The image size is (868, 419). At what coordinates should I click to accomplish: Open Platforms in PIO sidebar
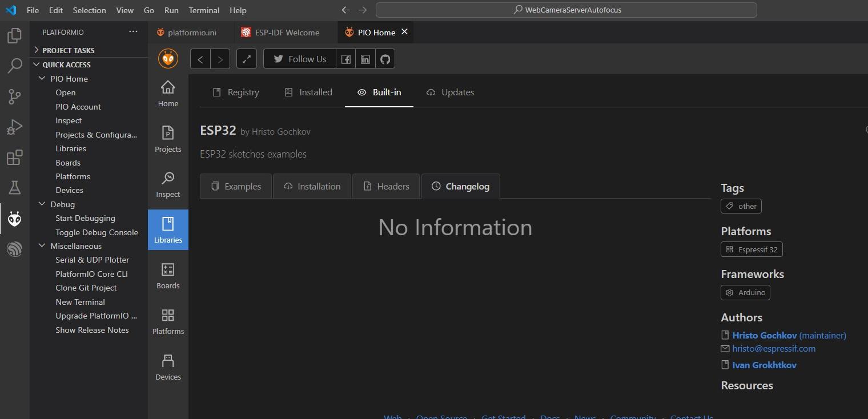pyautogui.click(x=168, y=322)
